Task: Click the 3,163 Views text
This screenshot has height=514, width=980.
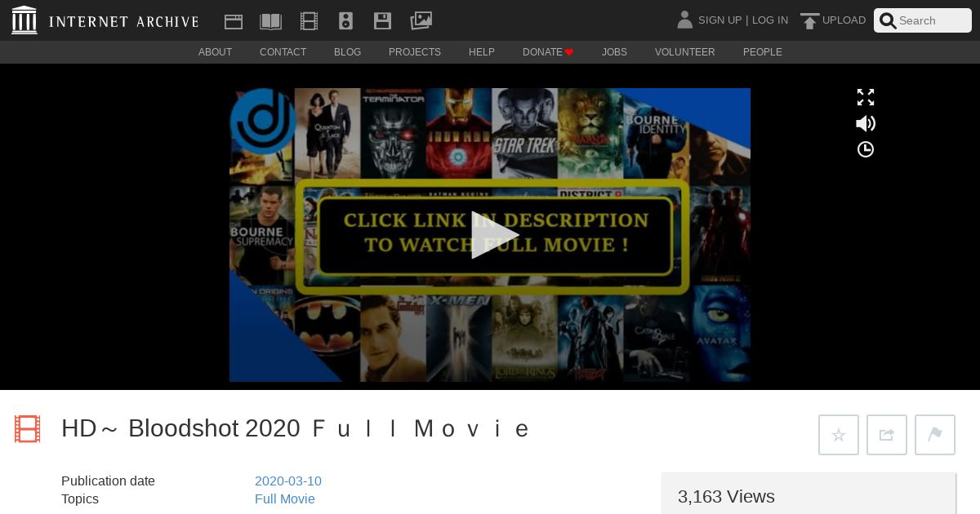Action: tap(726, 497)
